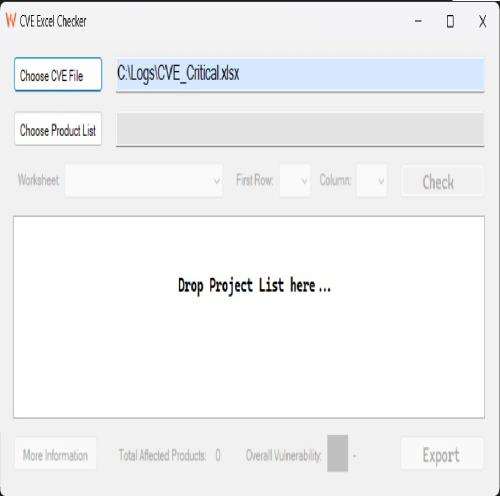The image size is (500, 500).
Task: Close the CVE Excel Checker window
Action: pos(482,22)
